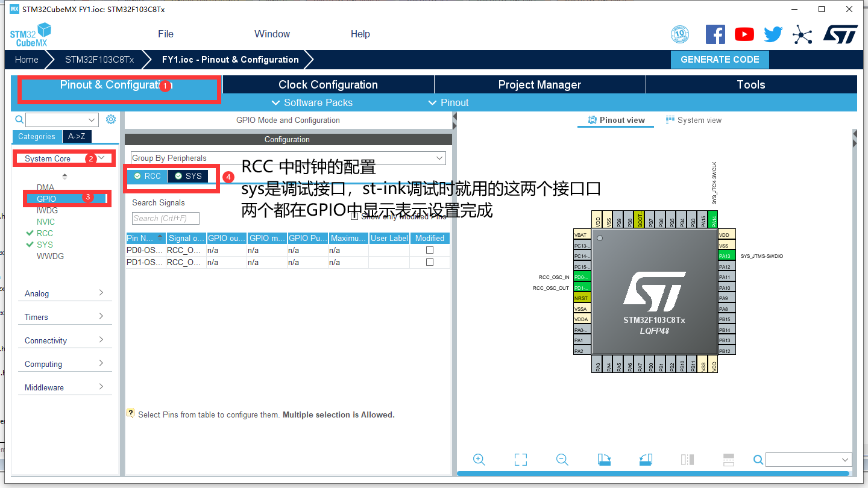The width and height of the screenshot is (868, 488).
Task: Collapse the System Core category
Action: pos(100,158)
